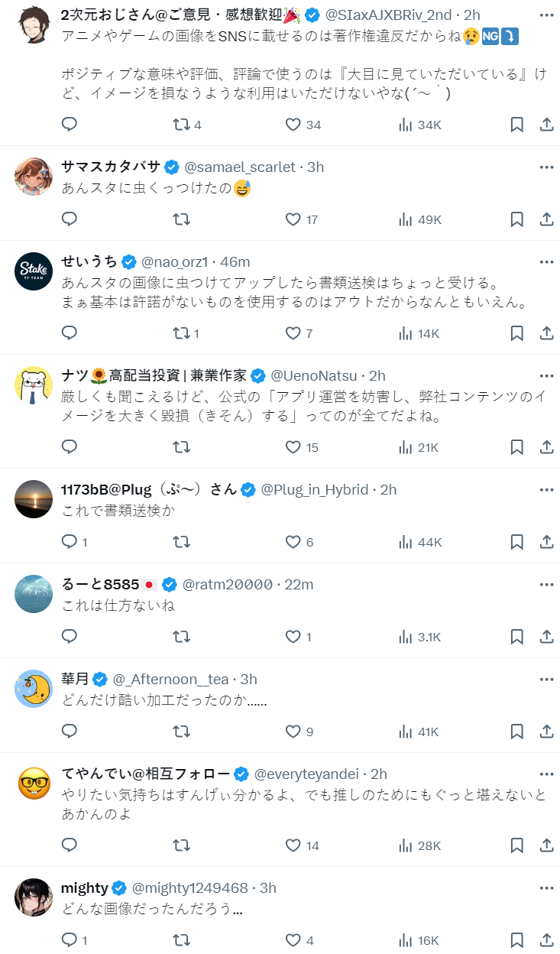The height and width of the screenshot is (954, 560).
Task: Click るーと8585's mountain profile picture
Action: [34, 594]
